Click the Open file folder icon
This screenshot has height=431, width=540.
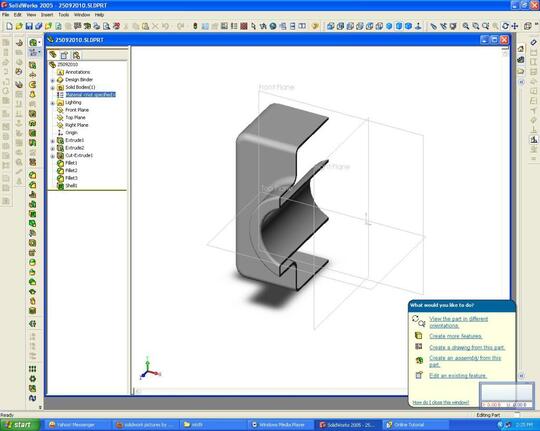(x=19, y=26)
